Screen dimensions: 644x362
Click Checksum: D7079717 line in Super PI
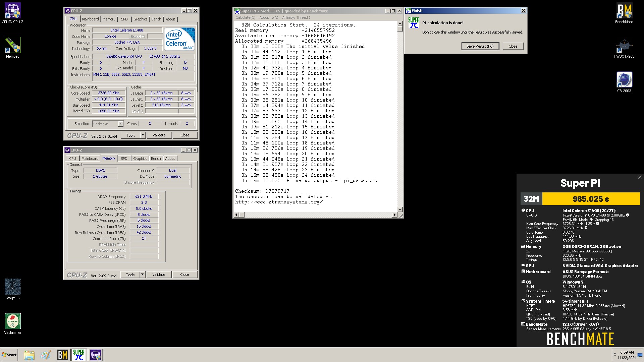tap(262, 191)
